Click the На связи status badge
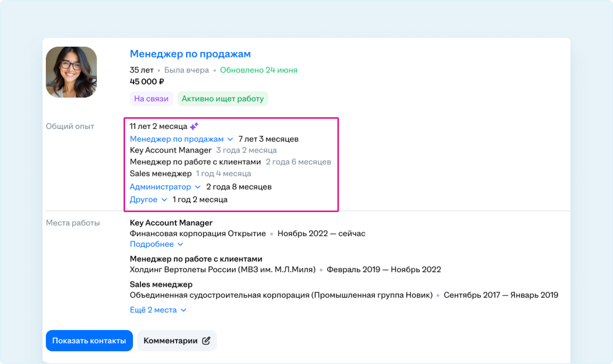This screenshot has height=364, width=613. [x=151, y=99]
